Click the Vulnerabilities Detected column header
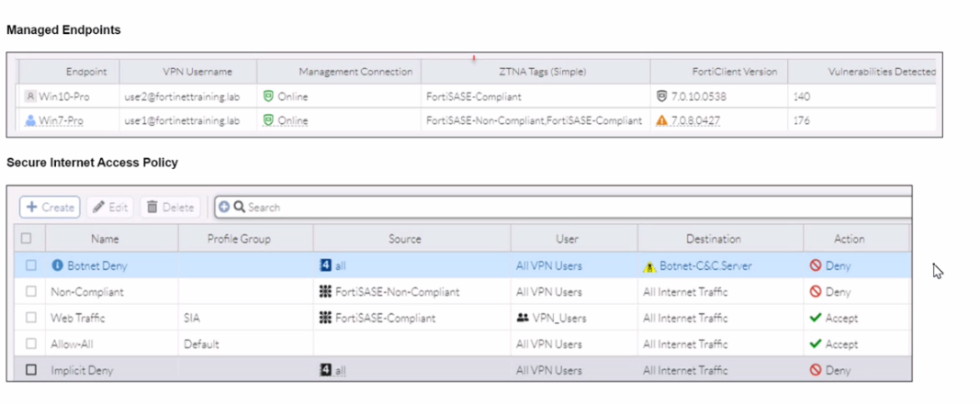 [x=881, y=72]
